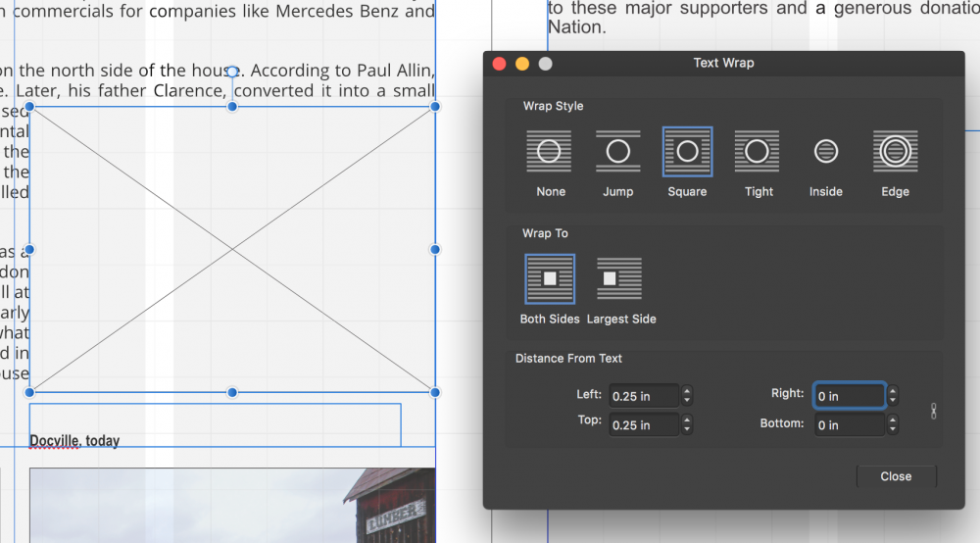This screenshot has height=543, width=980.
Task: Select the Edge wrap style icon
Action: pos(895,152)
